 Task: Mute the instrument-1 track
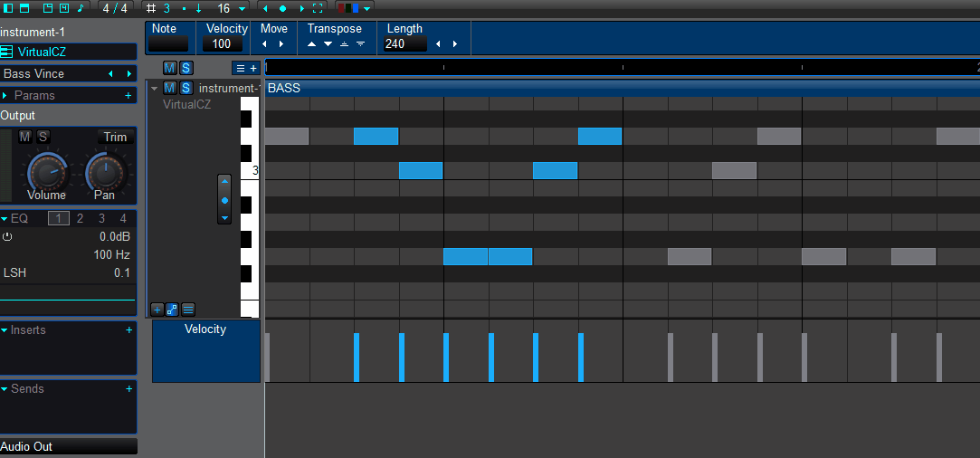169,88
